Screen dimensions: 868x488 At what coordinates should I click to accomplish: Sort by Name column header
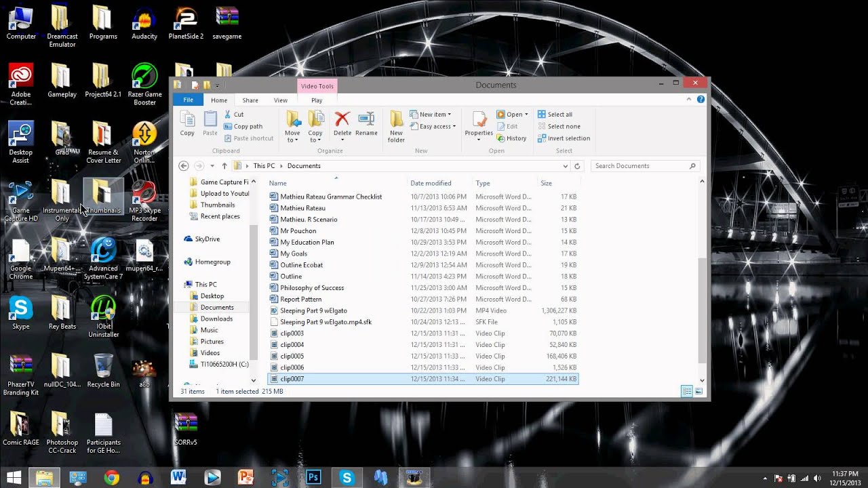(278, 183)
